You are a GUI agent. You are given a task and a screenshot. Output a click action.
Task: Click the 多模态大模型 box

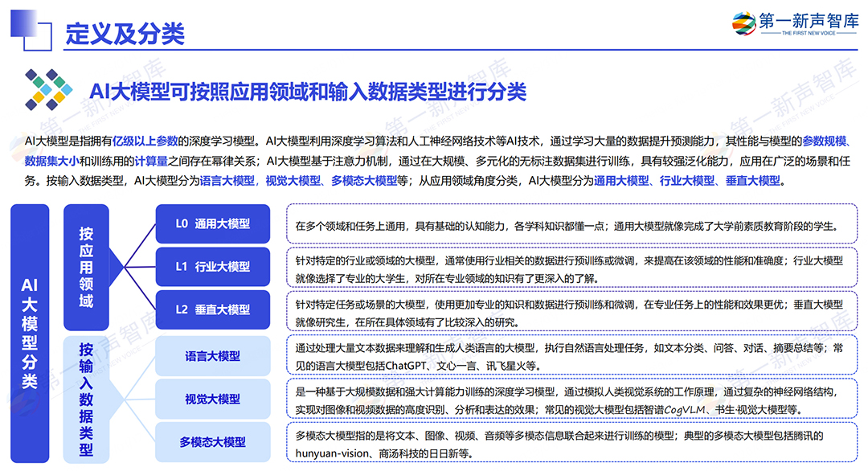pos(212,442)
